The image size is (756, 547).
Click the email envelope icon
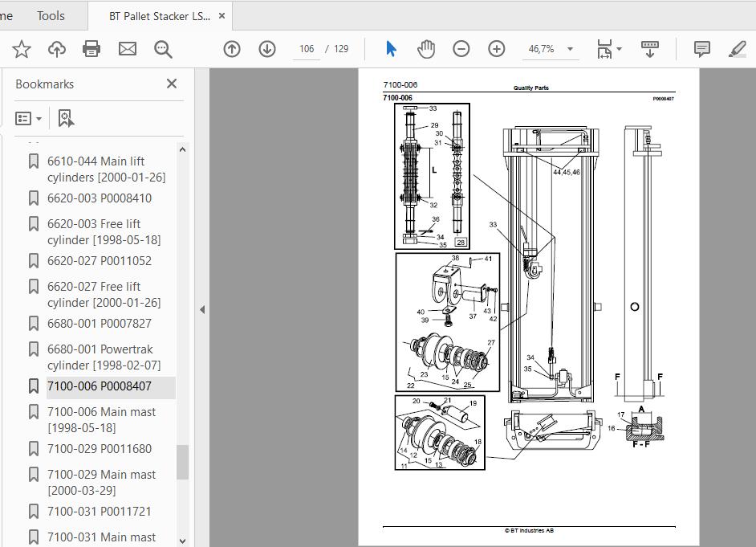(128, 50)
